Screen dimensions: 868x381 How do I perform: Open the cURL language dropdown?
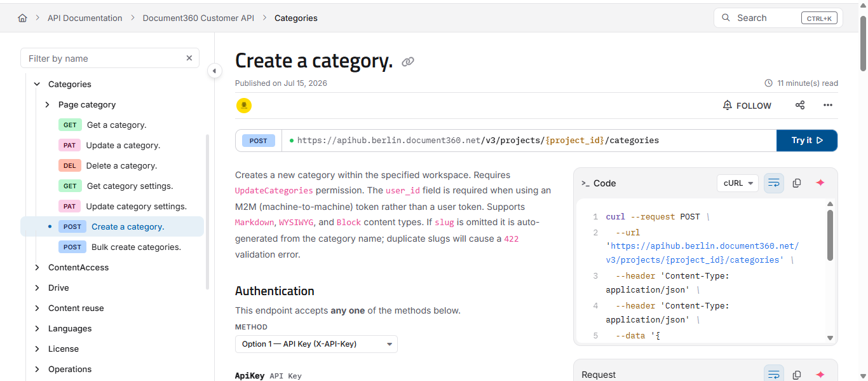(738, 183)
